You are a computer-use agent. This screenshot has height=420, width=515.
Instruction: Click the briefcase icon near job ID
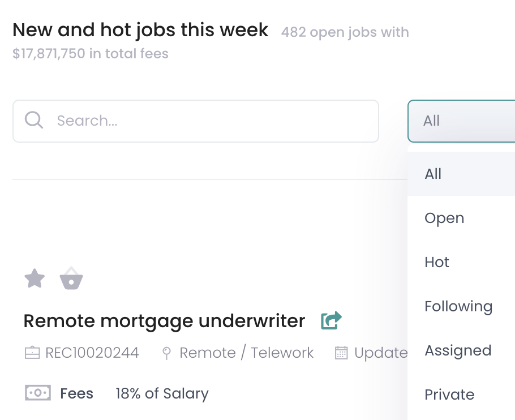click(32, 353)
